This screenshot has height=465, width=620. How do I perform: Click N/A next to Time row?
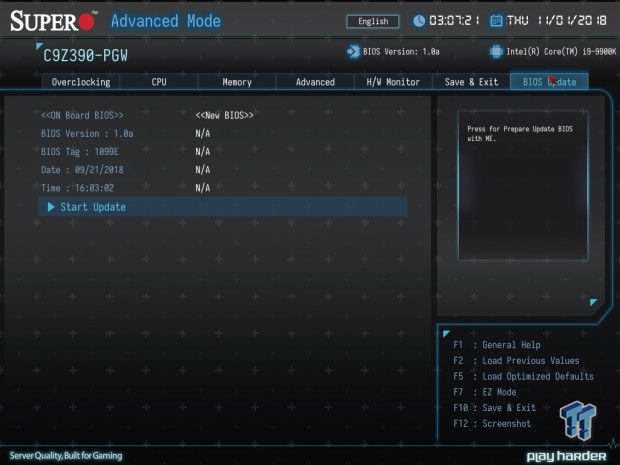[202, 188]
